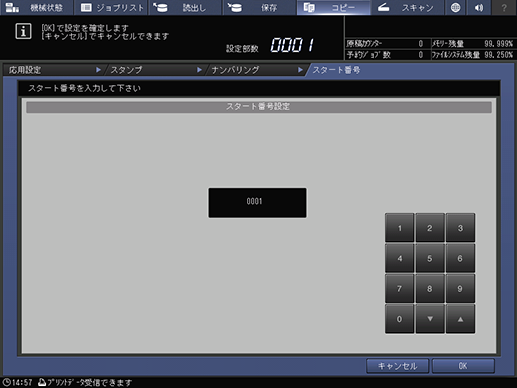The height and width of the screenshot is (388, 517).
Task: Tap keypad digit 9
Action: pos(460,289)
